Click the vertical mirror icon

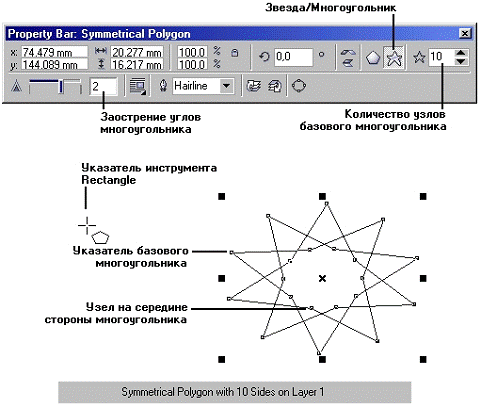coord(348,63)
